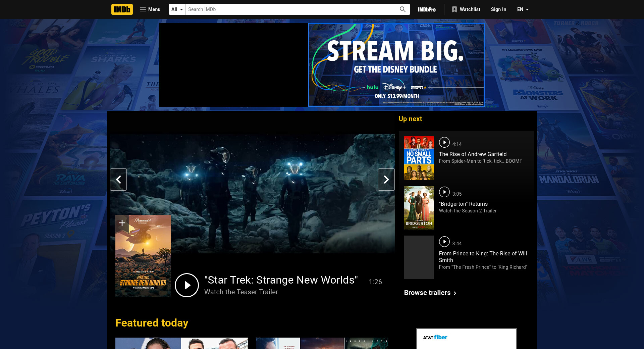Add Strange New Worlds to watchlist
The image size is (644, 349).
[122, 223]
